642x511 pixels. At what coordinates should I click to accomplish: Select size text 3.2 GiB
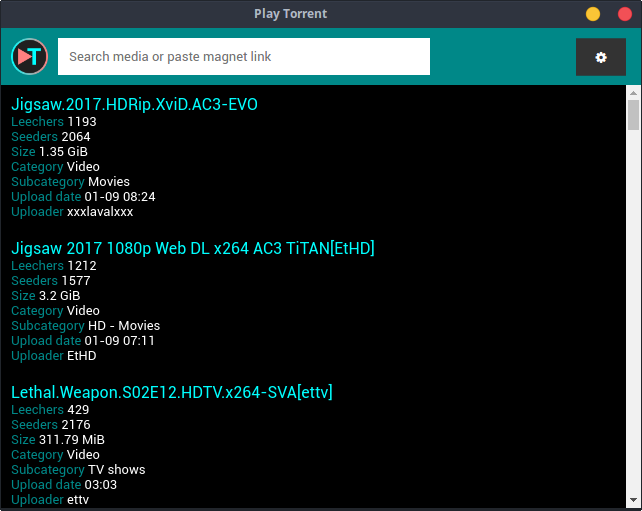point(59,296)
